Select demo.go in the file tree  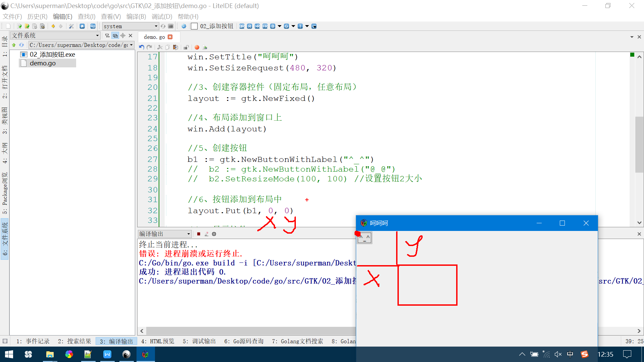43,63
